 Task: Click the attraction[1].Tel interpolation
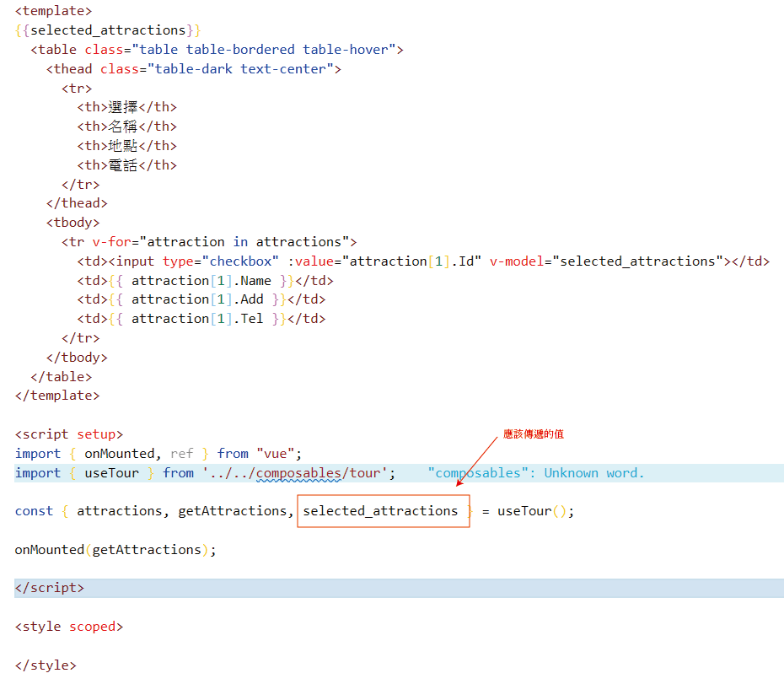point(197,319)
